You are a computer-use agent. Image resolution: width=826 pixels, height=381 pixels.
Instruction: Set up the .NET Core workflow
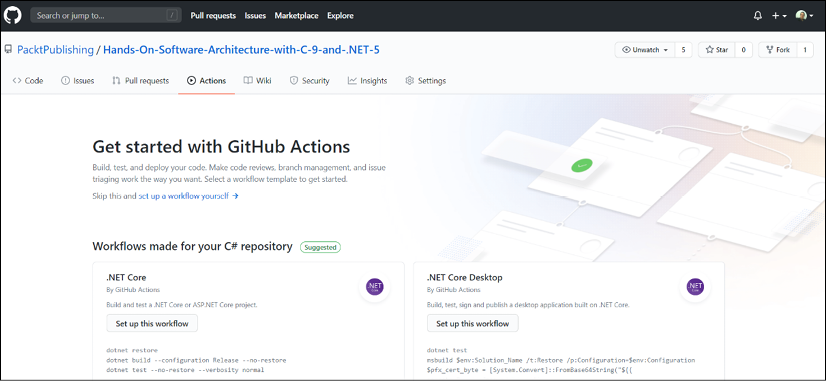click(x=152, y=323)
